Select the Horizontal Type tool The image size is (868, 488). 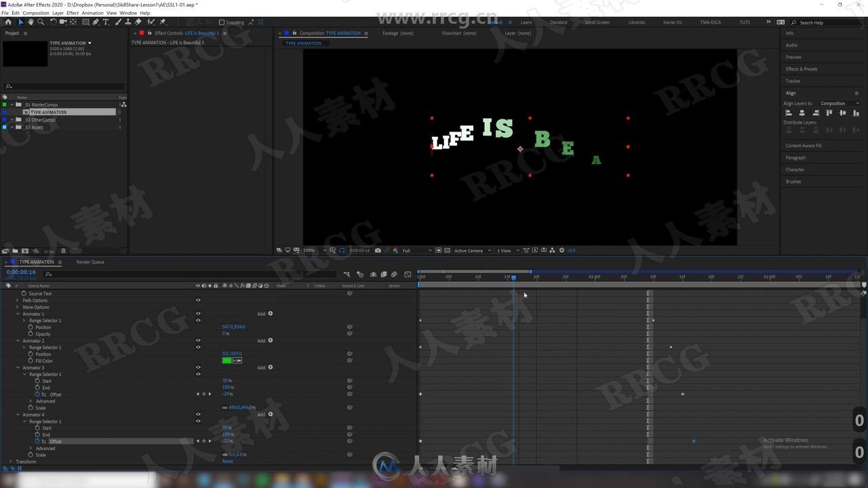pos(106,22)
